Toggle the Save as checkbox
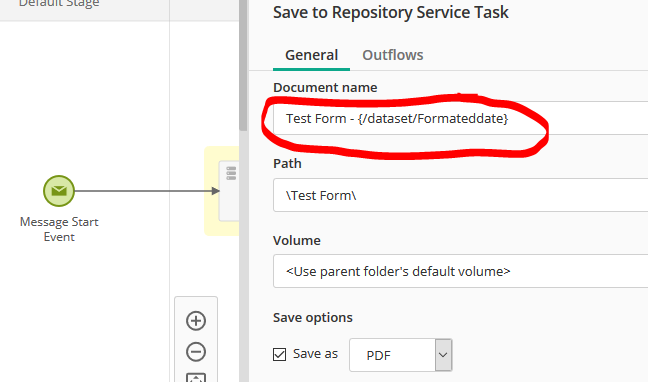 point(279,354)
